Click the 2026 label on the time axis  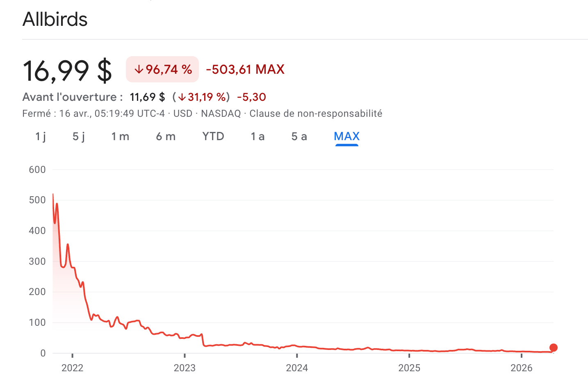(x=521, y=368)
